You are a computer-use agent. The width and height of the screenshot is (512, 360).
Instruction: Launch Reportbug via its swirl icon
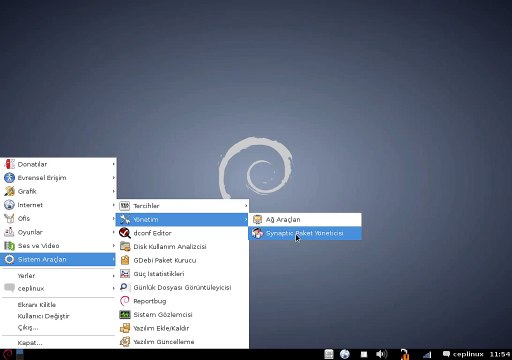[x=125, y=301]
